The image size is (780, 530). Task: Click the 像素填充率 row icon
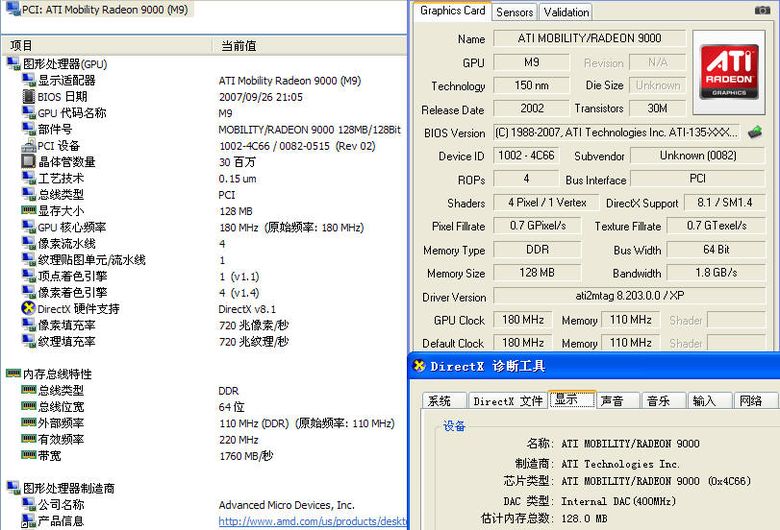tap(28, 324)
